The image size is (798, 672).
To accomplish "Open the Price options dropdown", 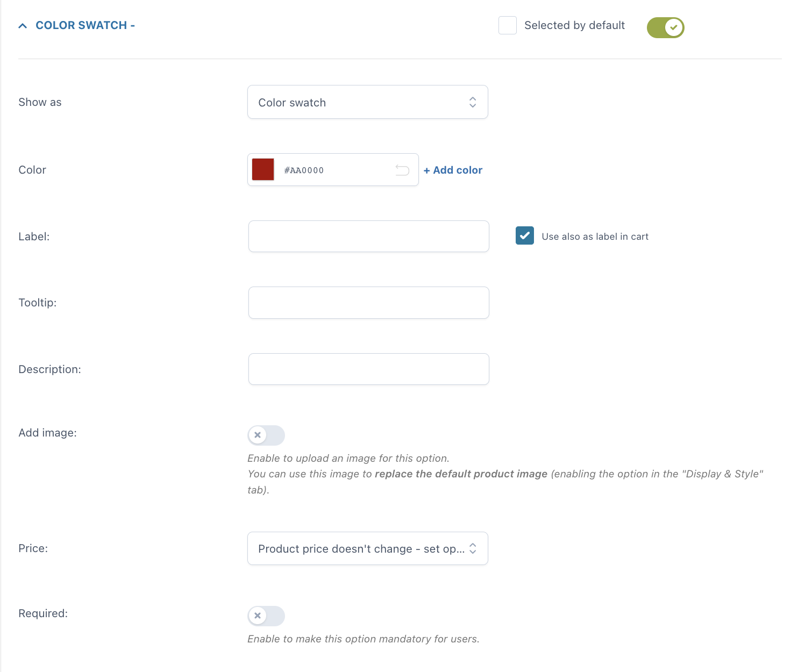I will (x=367, y=548).
